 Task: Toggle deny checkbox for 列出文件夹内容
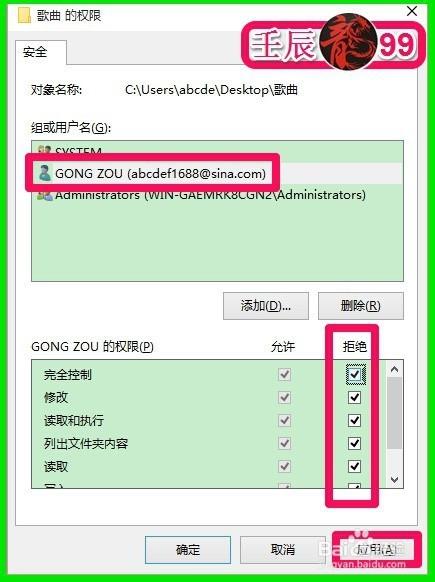355,443
